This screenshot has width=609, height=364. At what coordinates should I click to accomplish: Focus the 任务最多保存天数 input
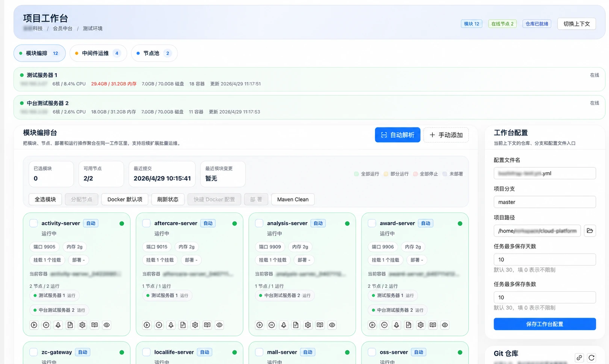point(545,260)
